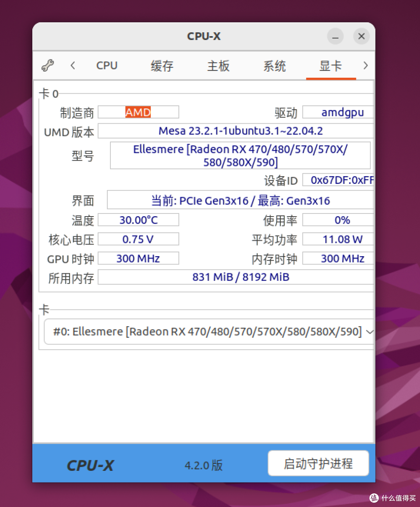420x507 pixels.
Task: Switch to the 缓存 tab
Action: [x=162, y=66]
